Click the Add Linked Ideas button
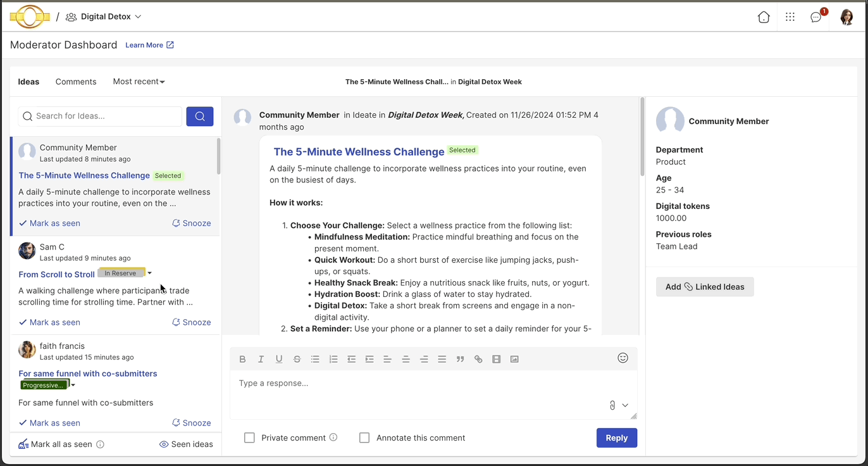The height and width of the screenshot is (466, 868). point(704,287)
